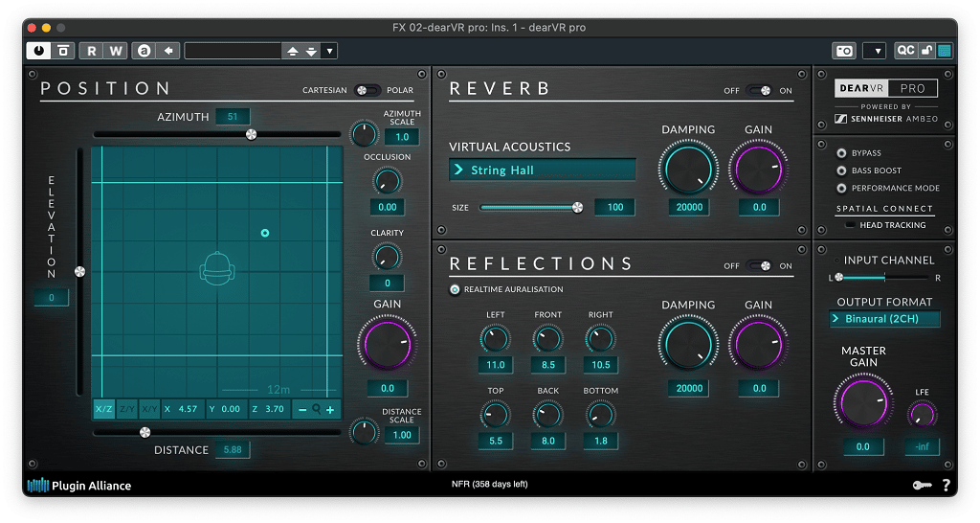Image resolution: width=980 pixels, height=523 pixels.
Task: Click the Reflections Gain knob
Action: pyautogui.click(x=758, y=345)
